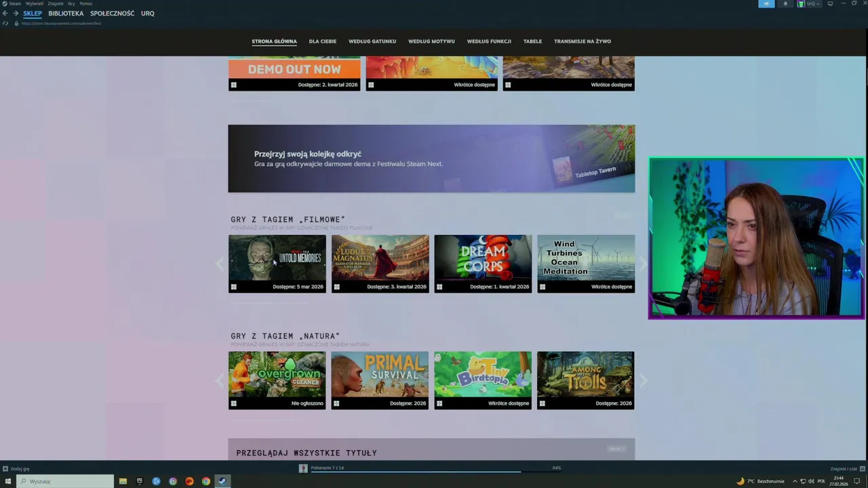The width and height of the screenshot is (868, 488).
Task: Select the Transmisje na żywo tab
Action: pyautogui.click(x=583, y=41)
